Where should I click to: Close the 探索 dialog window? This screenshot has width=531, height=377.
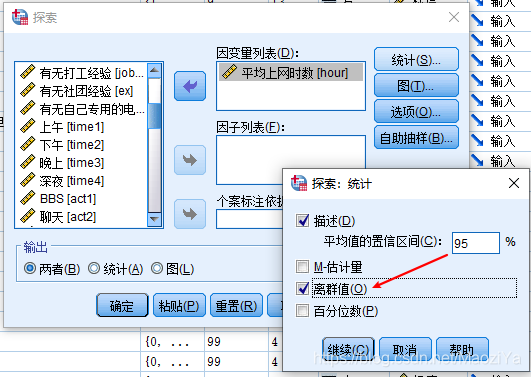tap(454, 17)
